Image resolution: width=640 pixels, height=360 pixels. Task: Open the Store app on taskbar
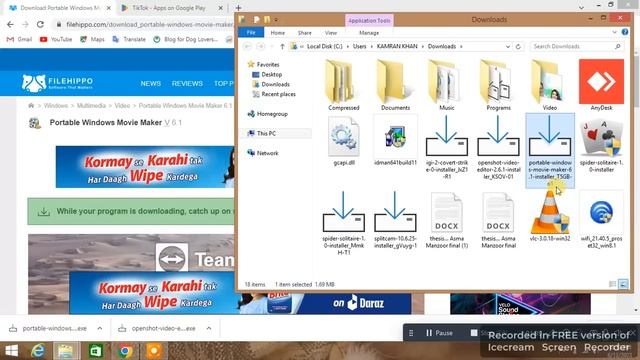pos(96,351)
